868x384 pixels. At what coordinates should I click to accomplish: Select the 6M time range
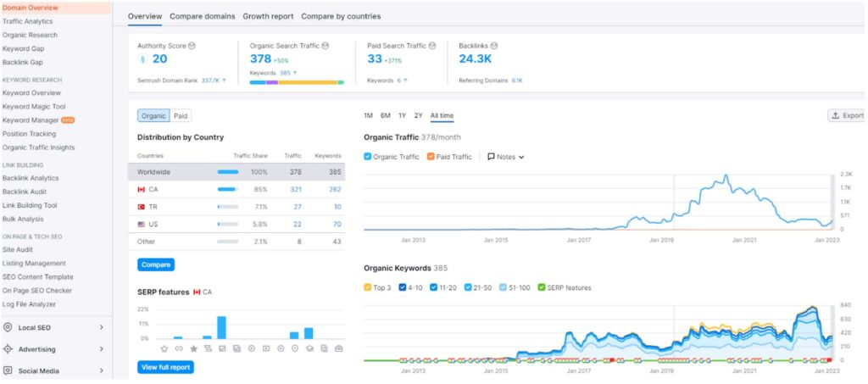(386, 115)
